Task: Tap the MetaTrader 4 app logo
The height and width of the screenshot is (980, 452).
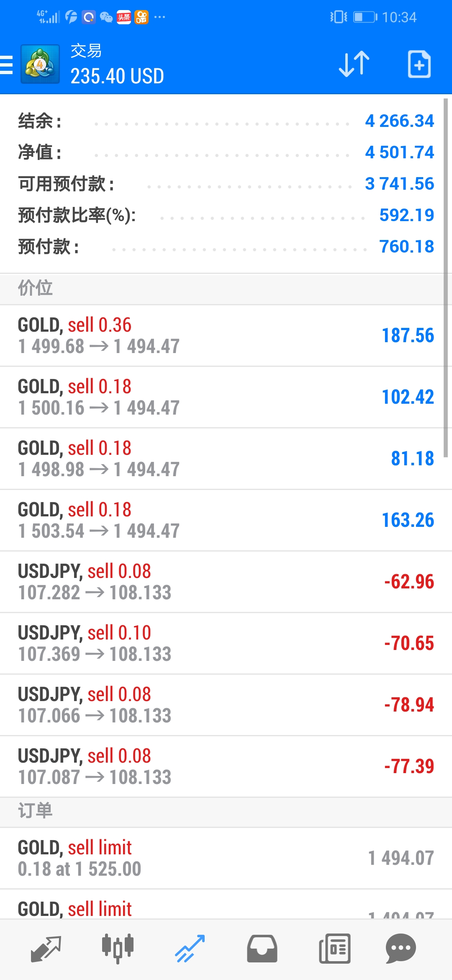Action: (x=40, y=64)
